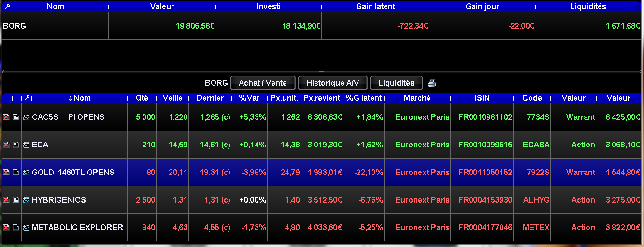Click cost price 4 033,60€
Viewport: 644px width, 247px height.
[x=325, y=227]
